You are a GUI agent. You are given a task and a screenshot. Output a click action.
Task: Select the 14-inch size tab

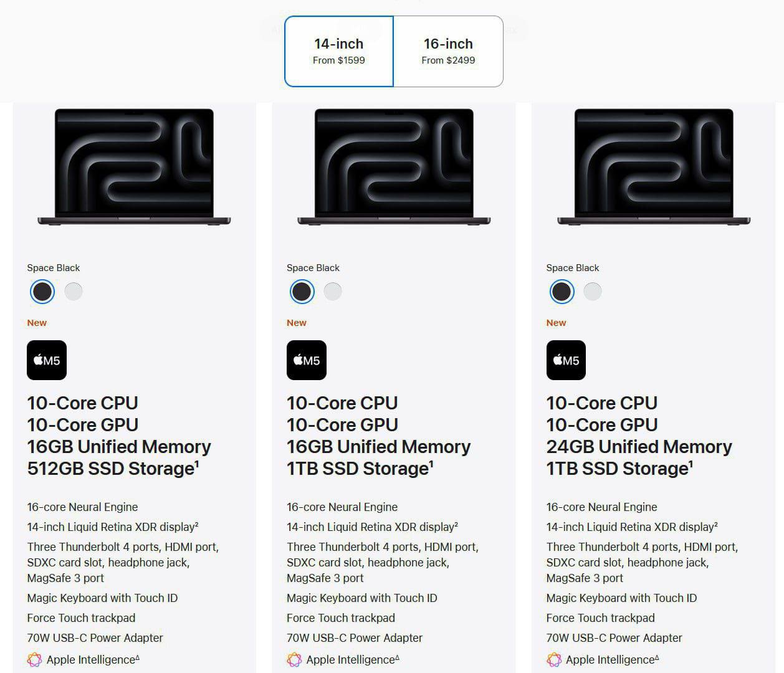[x=339, y=51]
